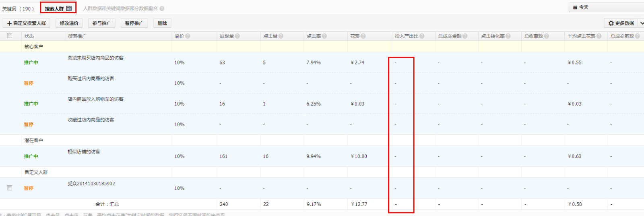Click 暂停 status of 收藏过店内商品的访客
The image size is (644, 216).
click(x=29, y=124)
